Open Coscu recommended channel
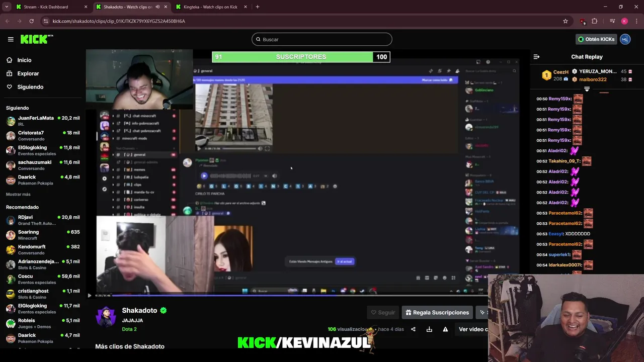 (x=43, y=279)
